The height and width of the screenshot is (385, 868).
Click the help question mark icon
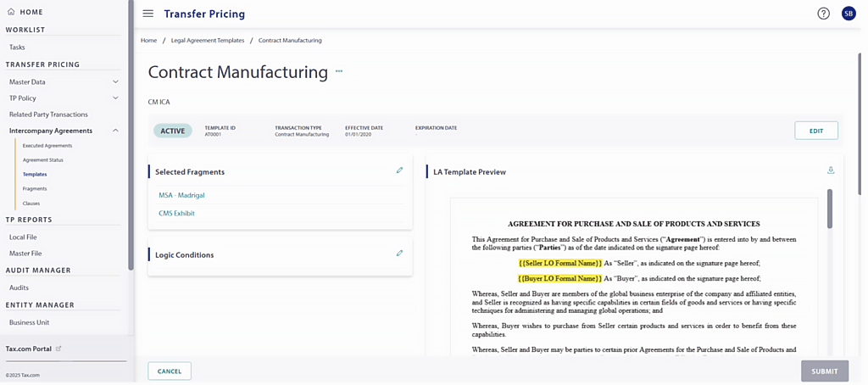tap(823, 14)
